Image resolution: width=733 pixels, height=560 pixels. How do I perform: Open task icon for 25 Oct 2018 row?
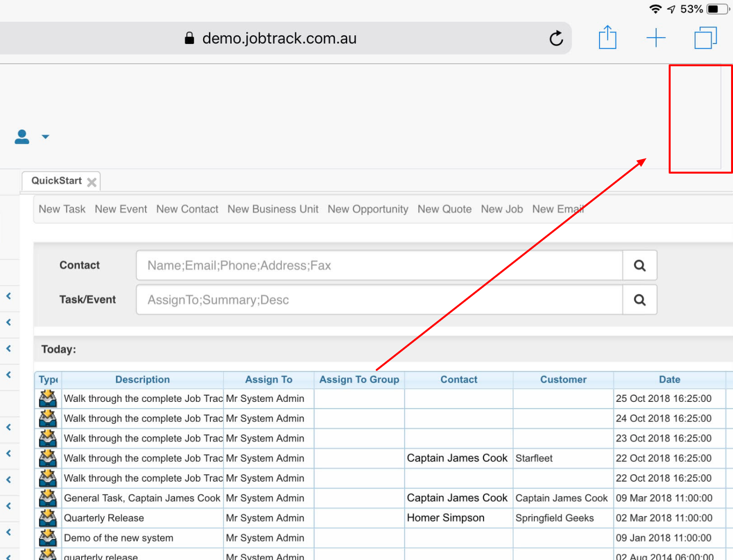coord(48,398)
